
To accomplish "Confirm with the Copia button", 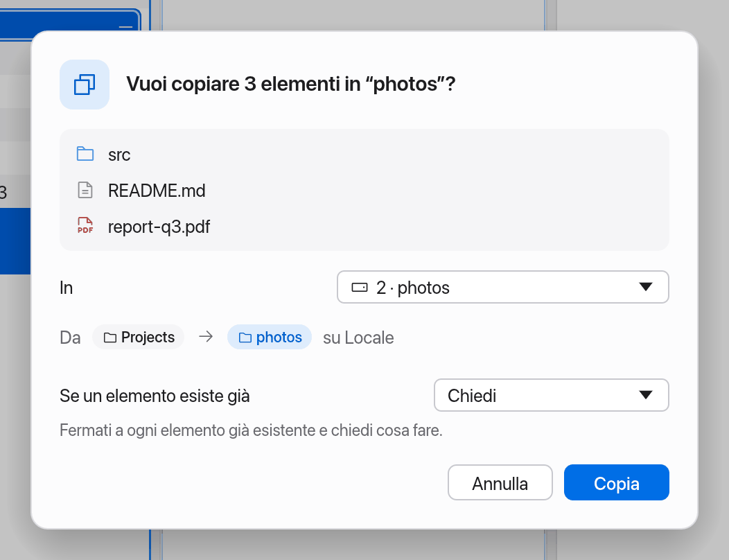I will pos(617,483).
